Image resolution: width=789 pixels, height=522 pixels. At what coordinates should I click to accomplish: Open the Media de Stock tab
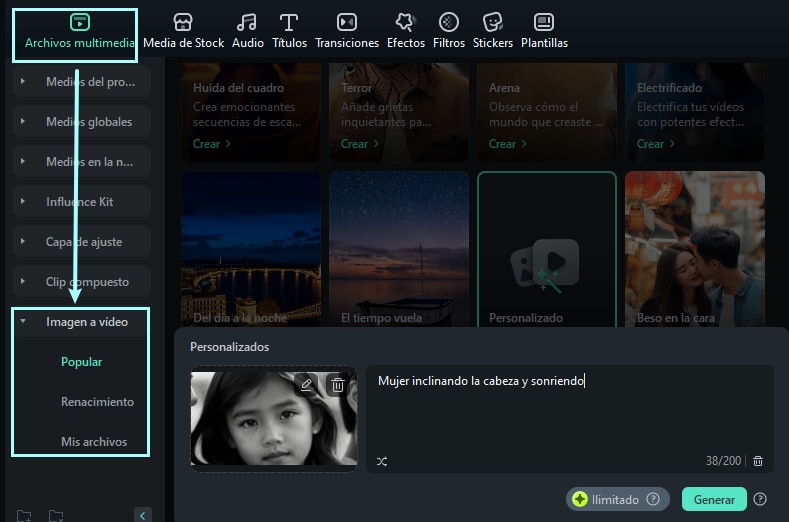point(183,31)
